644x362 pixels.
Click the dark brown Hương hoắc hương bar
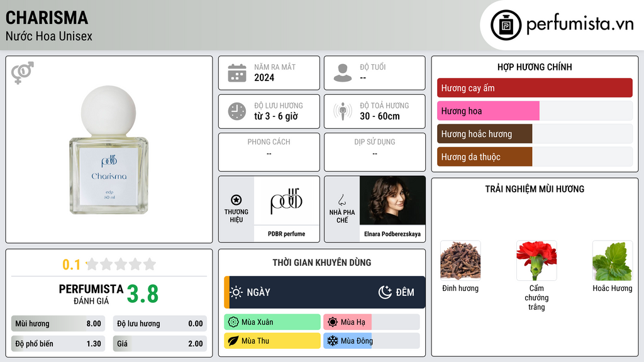tap(485, 134)
